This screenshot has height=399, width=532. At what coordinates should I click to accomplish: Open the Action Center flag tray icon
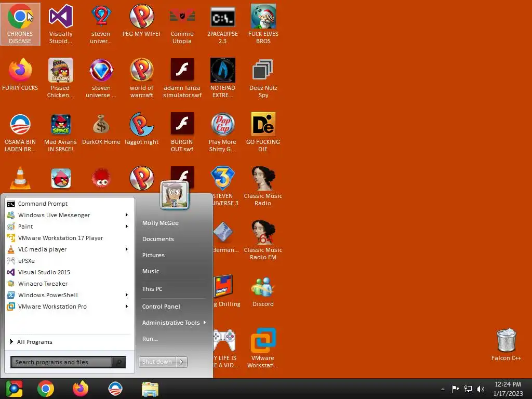point(455,389)
